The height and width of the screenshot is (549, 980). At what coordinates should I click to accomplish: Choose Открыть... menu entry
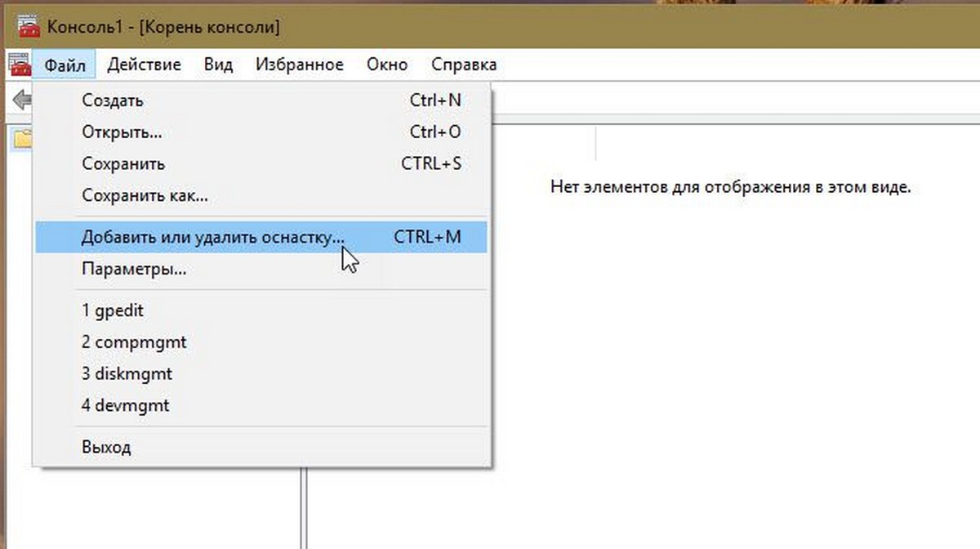point(261,132)
